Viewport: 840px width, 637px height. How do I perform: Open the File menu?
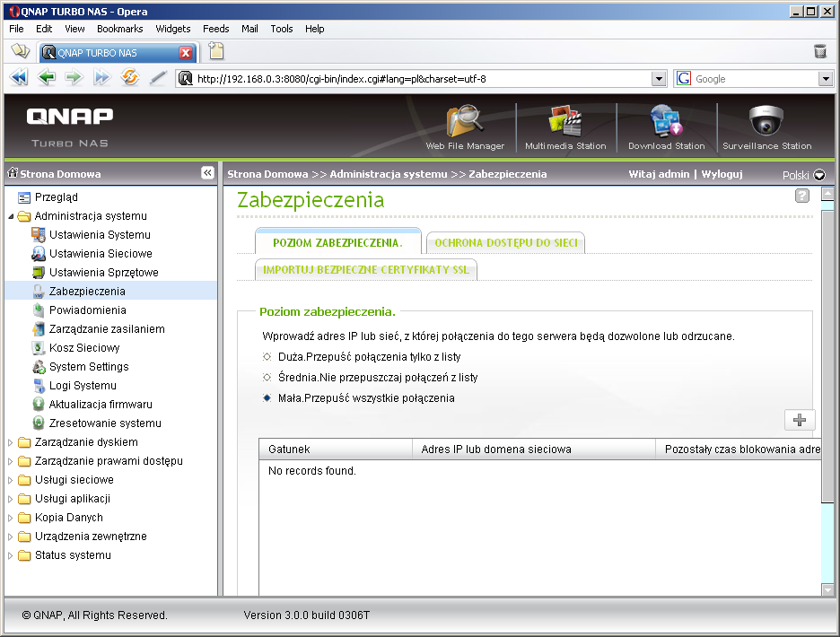point(17,29)
